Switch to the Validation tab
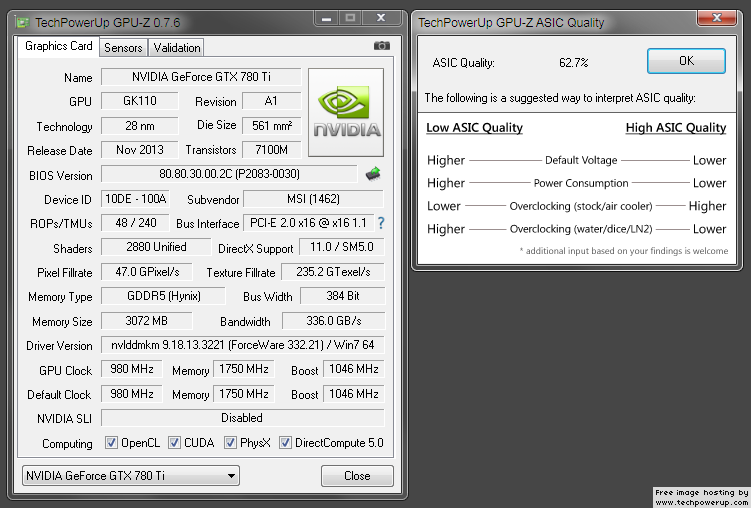Image resolution: width=751 pixels, height=508 pixels. pyautogui.click(x=177, y=48)
